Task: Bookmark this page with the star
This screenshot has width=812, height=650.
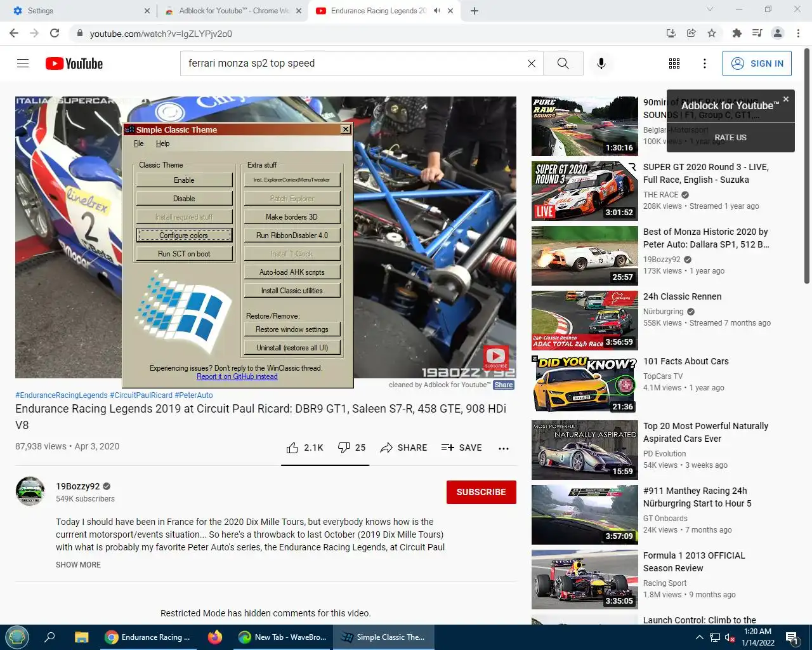Action: [712, 34]
